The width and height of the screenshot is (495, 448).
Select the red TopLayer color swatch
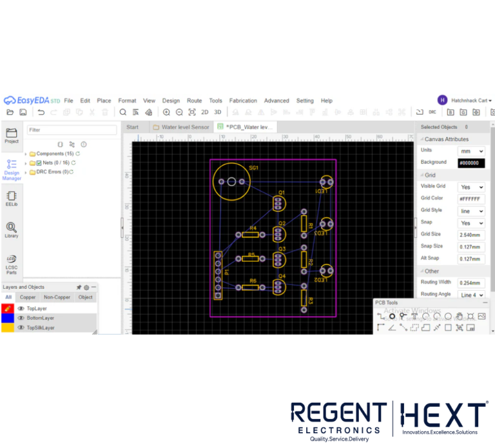click(8, 309)
